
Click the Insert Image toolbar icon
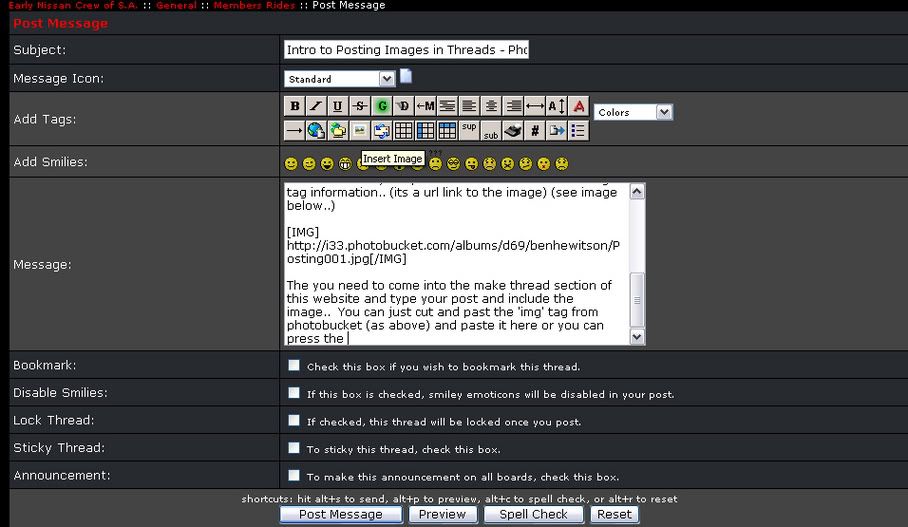359,131
